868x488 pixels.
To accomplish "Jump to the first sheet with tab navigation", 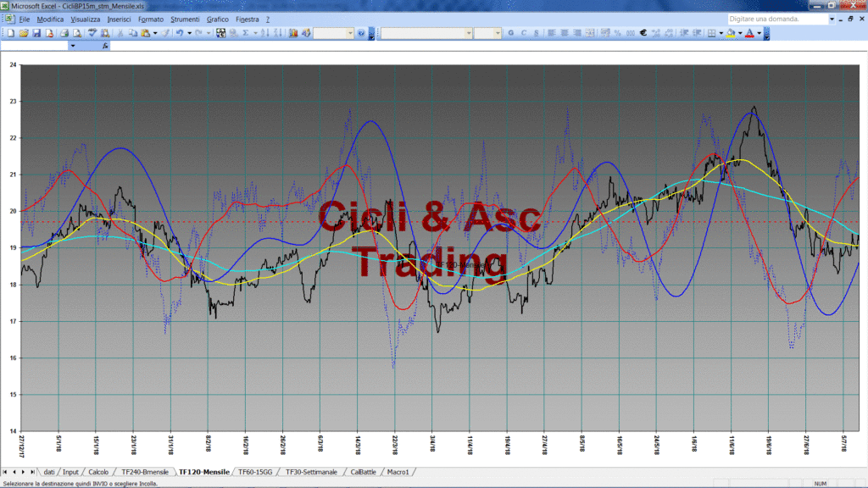I will point(5,472).
